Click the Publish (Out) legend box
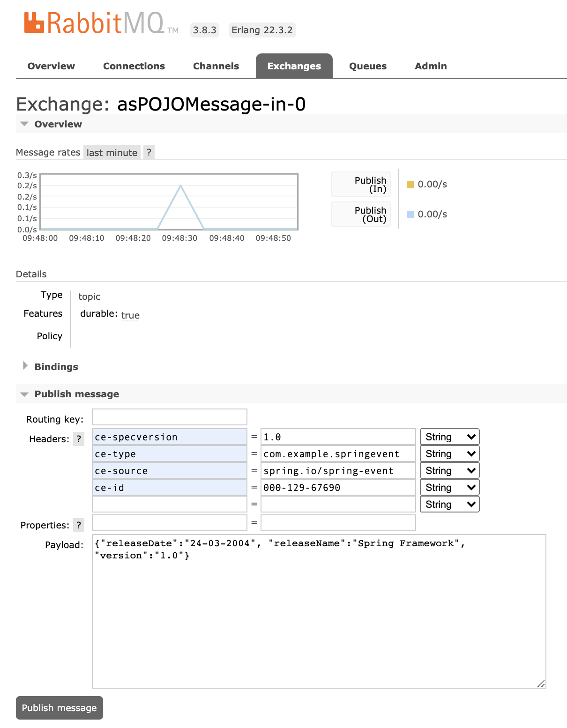This screenshot has height=728, width=567. tap(361, 214)
